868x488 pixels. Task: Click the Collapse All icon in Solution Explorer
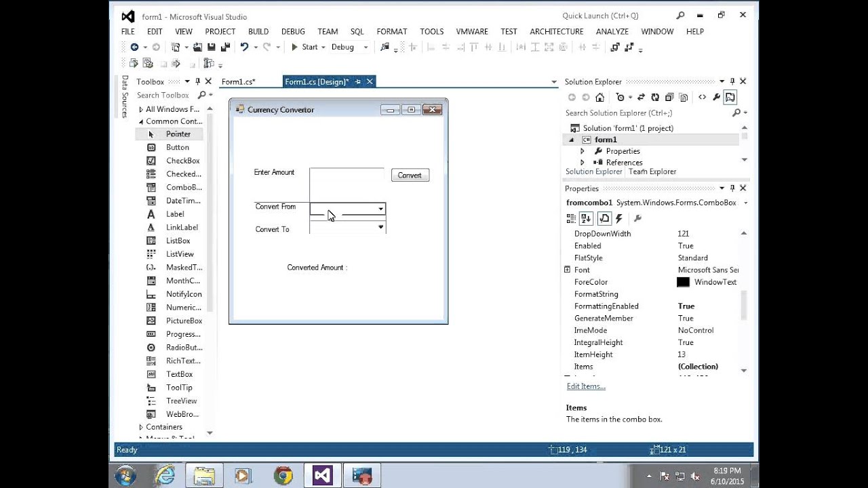[x=669, y=98]
